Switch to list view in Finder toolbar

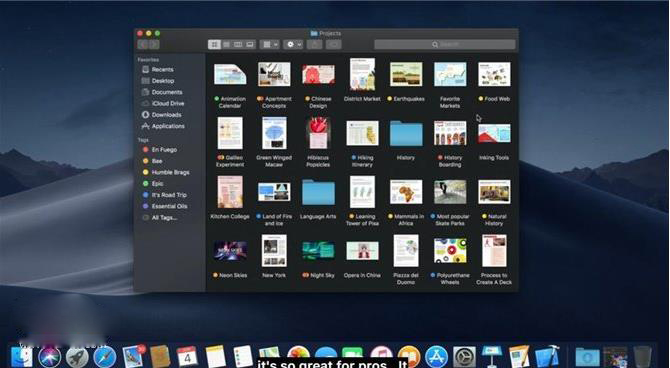(226, 44)
